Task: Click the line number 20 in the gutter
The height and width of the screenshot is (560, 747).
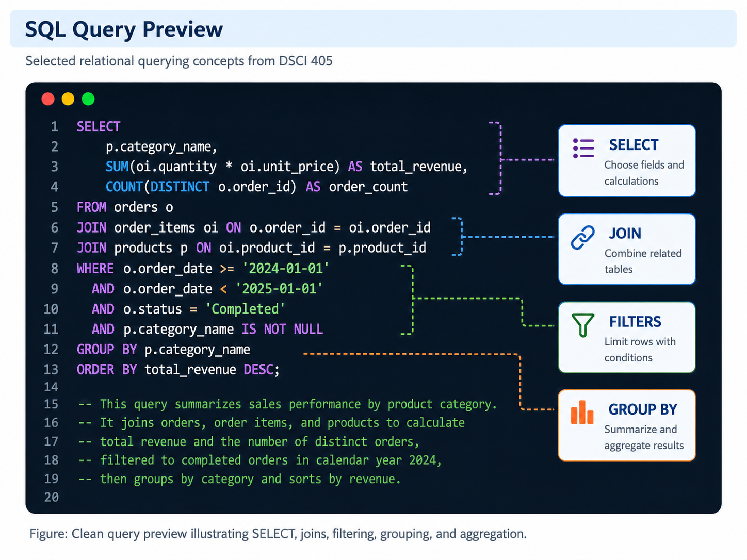Action: pos(51,497)
